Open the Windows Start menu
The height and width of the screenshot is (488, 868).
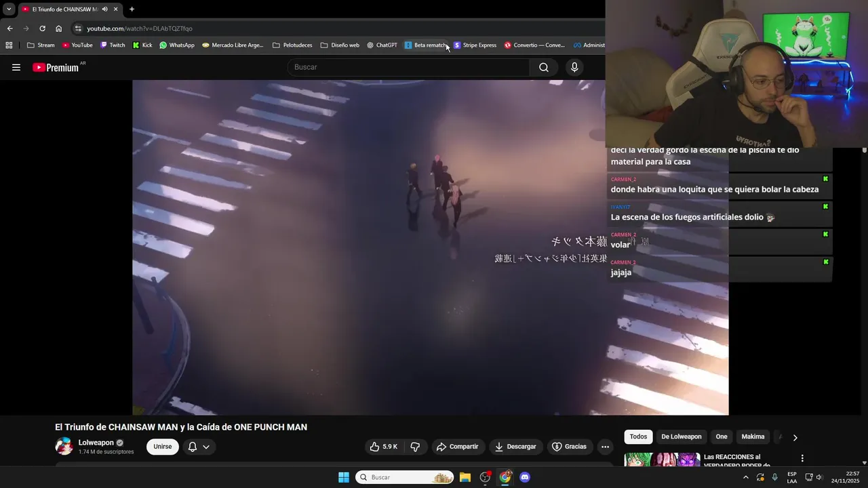(x=344, y=477)
